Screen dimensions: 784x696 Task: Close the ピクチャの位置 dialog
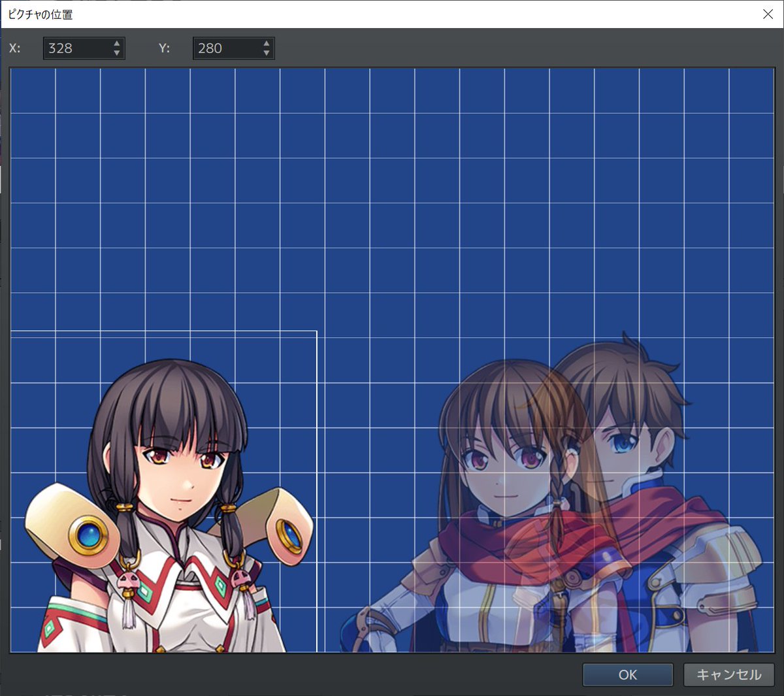[x=768, y=14]
